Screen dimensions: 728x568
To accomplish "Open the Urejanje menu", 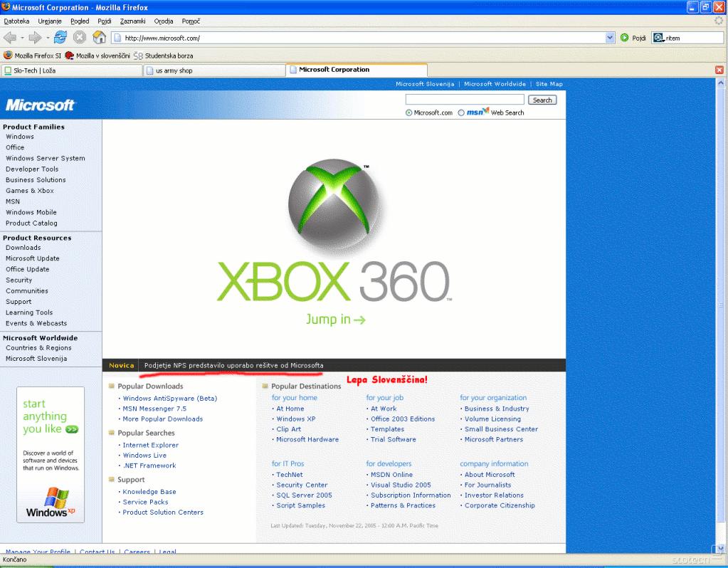I will [x=50, y=21].
